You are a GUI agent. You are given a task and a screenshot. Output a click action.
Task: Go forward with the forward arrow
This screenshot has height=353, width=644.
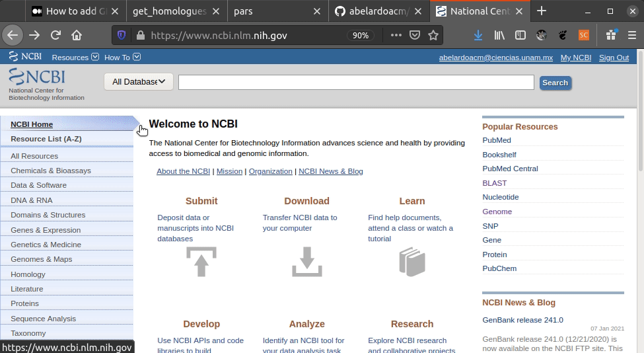(34, 35)
